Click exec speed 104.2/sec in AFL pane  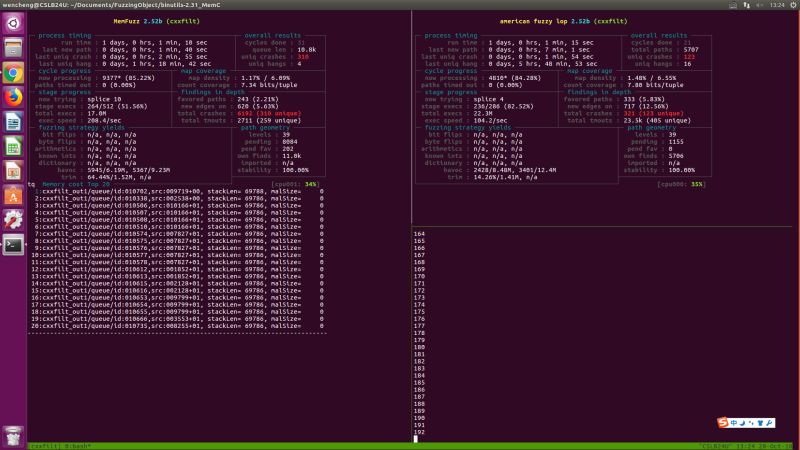coord(490,120)
